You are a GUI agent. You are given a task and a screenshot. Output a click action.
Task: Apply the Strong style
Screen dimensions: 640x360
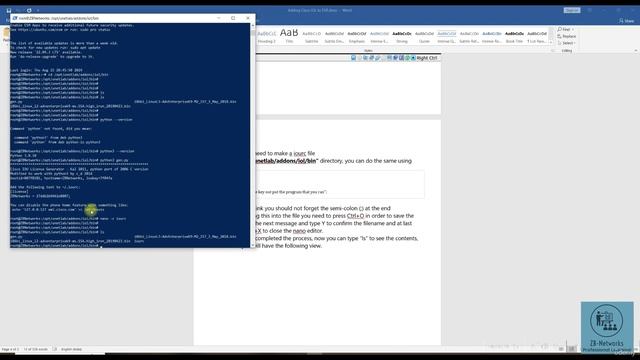(x=402, y=37)
